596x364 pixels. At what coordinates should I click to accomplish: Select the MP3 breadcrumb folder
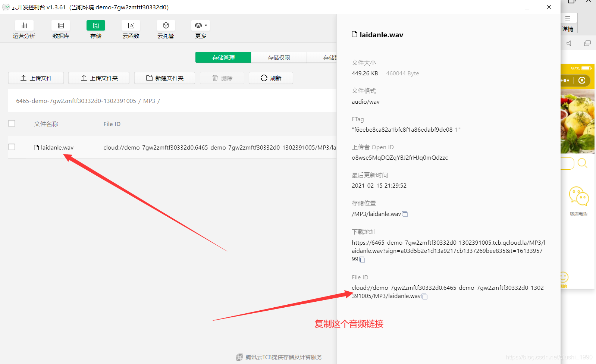point(149,101)
